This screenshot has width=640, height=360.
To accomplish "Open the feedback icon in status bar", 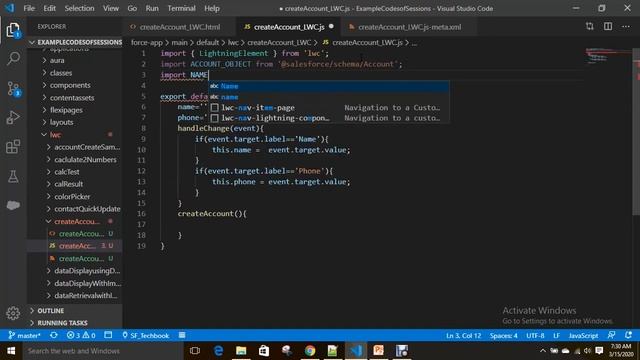I will (x=611, y=335).
